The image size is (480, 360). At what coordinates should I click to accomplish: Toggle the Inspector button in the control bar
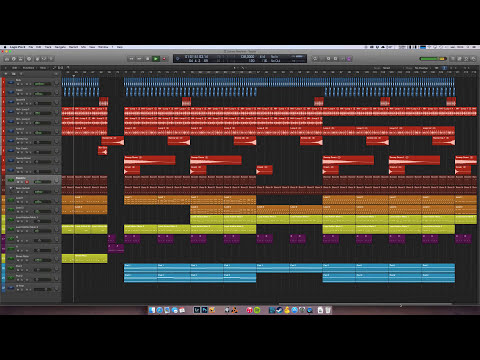click(14, 59)
